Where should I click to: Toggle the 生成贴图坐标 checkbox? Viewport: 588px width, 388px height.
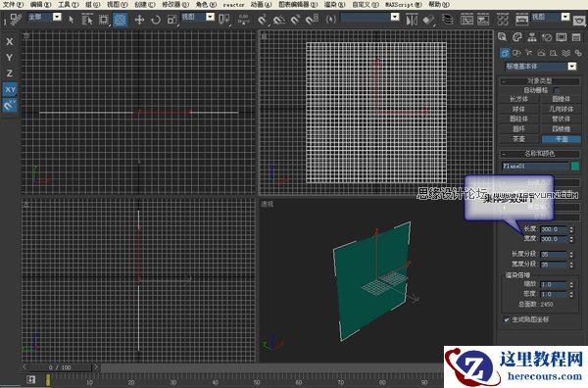click(507, 319)
